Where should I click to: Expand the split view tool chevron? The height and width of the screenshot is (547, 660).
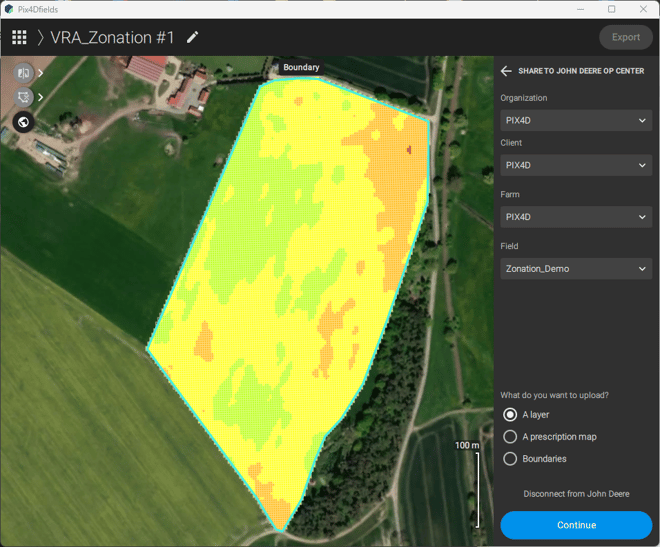tap(41, 73)
